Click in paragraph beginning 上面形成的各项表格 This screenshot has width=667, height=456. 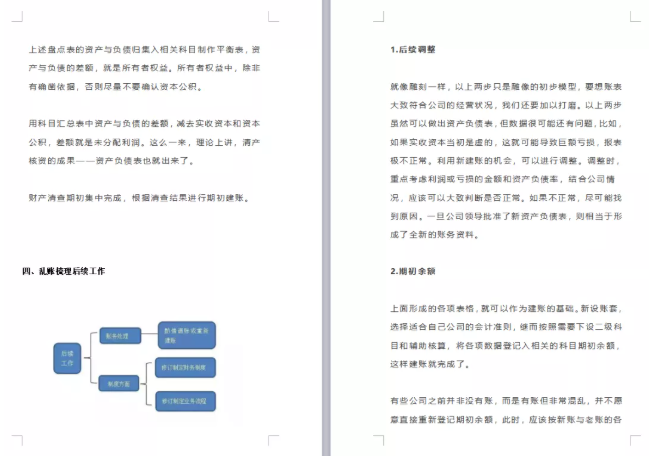pos(505,332)
